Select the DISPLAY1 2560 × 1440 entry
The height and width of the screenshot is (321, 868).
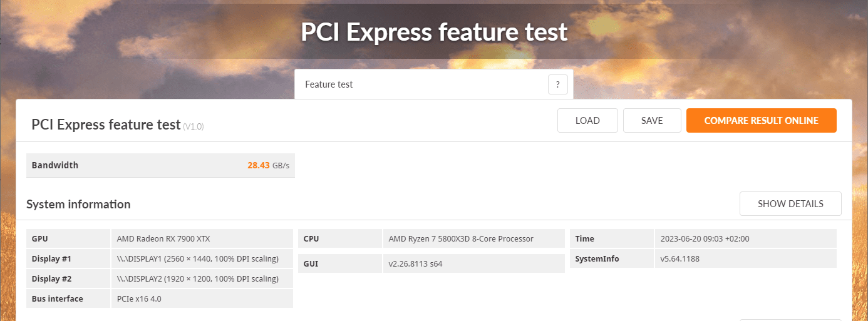pyautogui.click(x=197, y=258)
